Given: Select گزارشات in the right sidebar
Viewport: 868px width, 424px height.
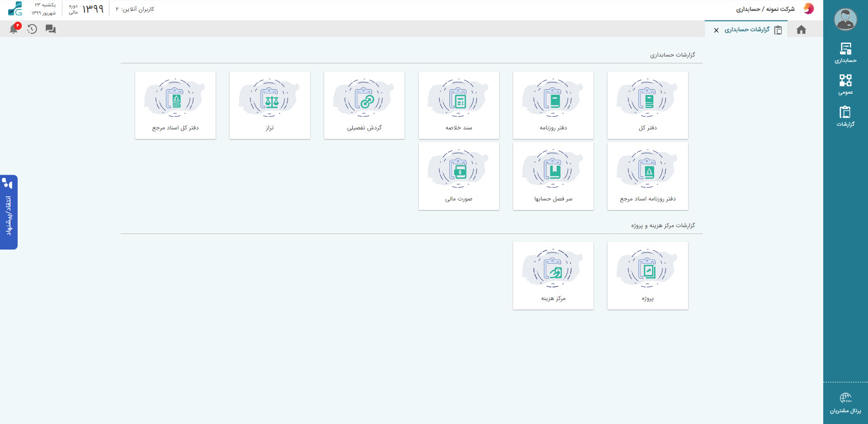Looking at the screenshot, I should pos(845,116).
